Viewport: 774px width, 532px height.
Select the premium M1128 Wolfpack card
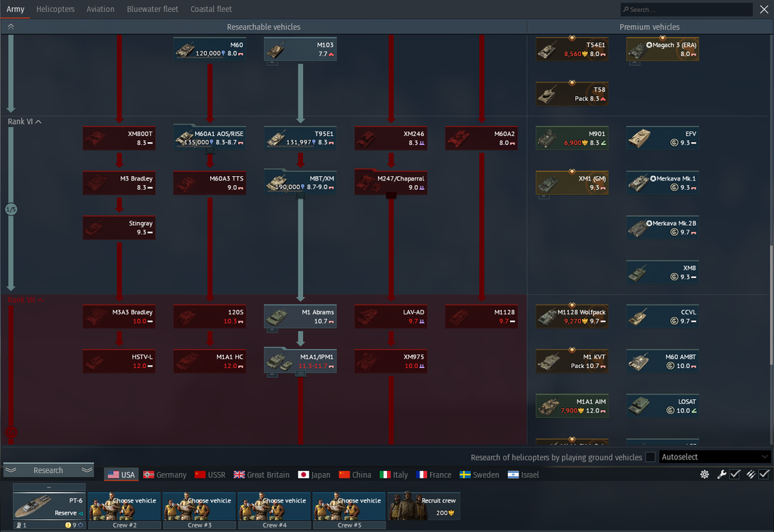pyautogui.click(x=572, y=317)
